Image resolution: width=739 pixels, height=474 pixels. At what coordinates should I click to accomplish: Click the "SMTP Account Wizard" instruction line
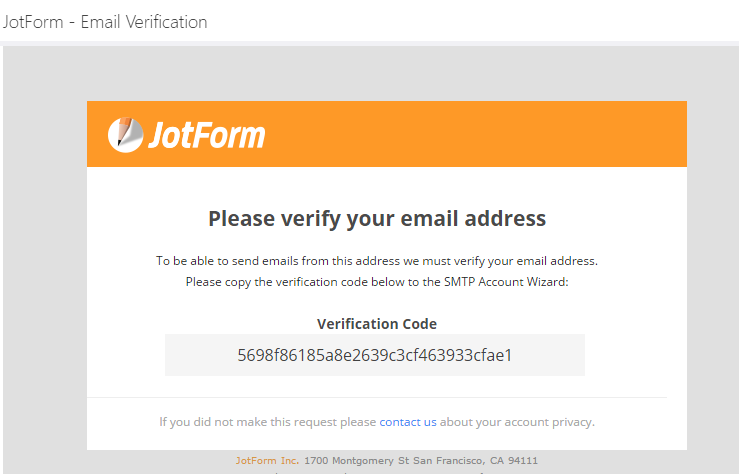click(x=376, y=282)
